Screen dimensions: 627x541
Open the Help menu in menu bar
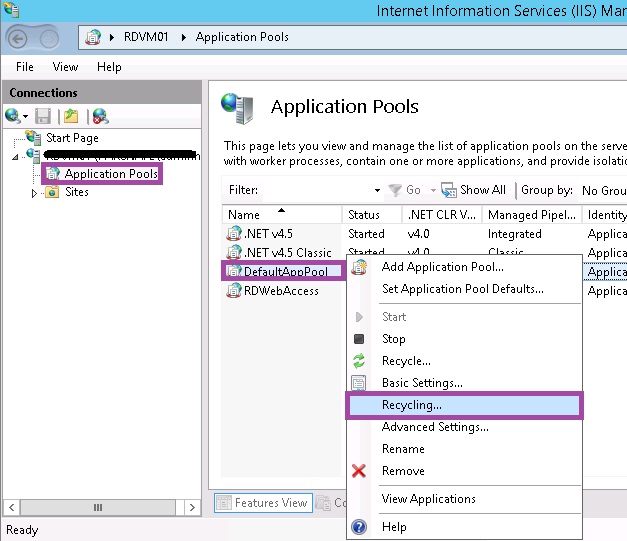pos(109,67)
